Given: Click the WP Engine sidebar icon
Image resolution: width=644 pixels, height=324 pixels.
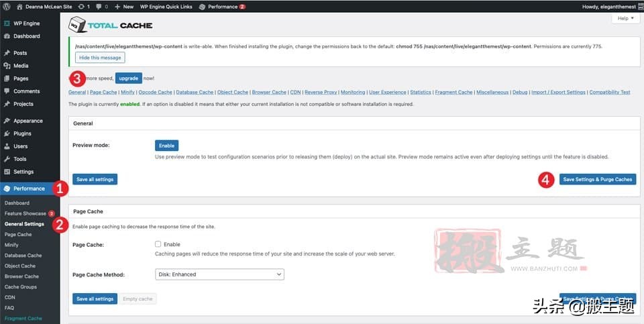Looking at the screenshot, I should (7, 23).
